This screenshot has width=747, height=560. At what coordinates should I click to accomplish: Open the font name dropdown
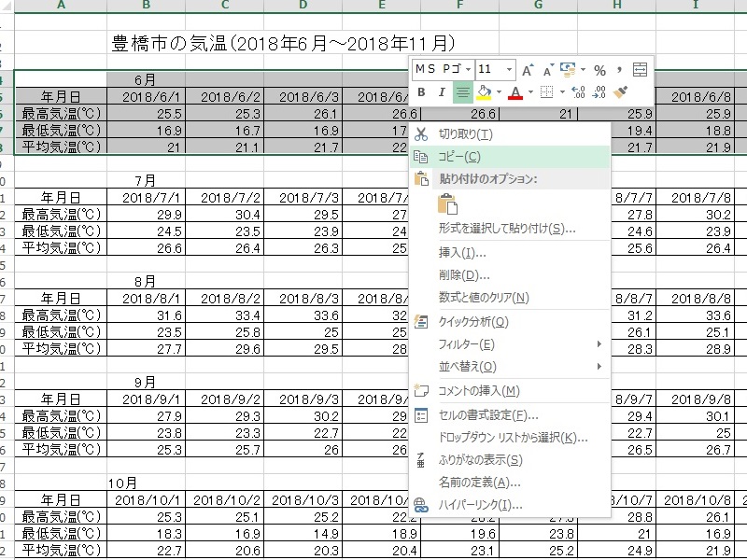click(469, 69)
